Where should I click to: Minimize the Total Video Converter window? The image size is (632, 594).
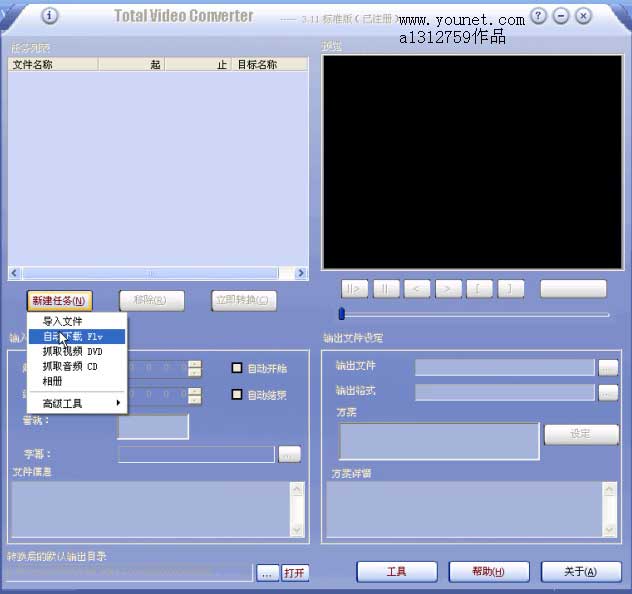(561, 16)
